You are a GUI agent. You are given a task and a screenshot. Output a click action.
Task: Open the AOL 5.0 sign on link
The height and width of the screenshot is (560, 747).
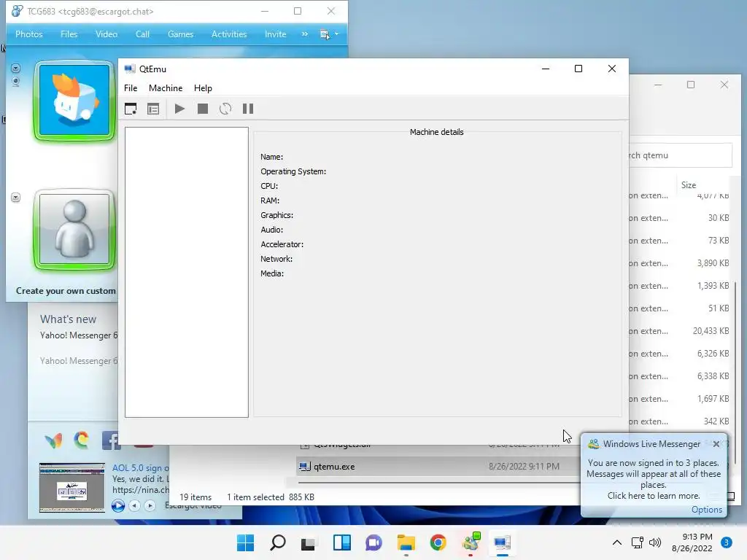click(x=141, y=468)
